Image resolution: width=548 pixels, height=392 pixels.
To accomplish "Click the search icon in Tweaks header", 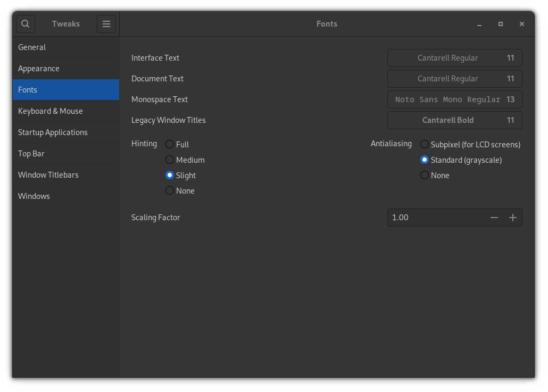I will click(x=26, y=24).
